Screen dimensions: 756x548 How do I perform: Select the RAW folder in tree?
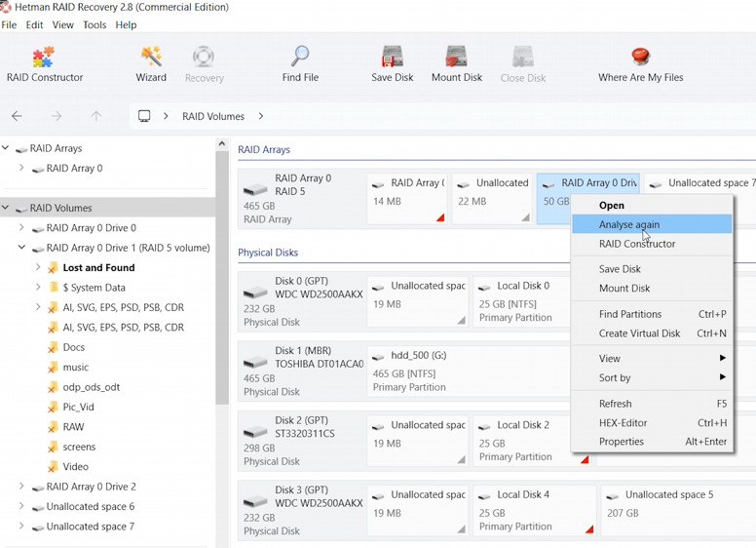click(73, 426)
